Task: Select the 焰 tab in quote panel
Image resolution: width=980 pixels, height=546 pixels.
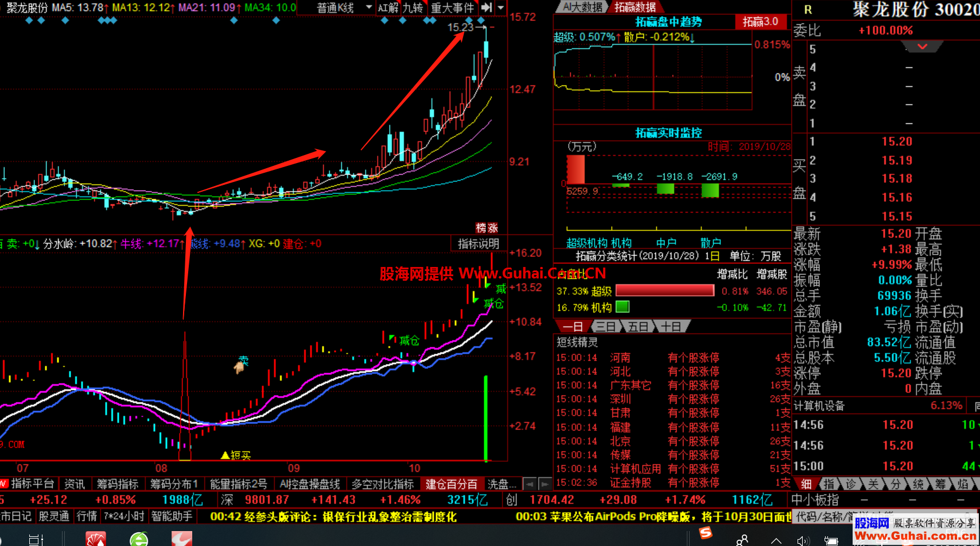Action: coord(963,484)
